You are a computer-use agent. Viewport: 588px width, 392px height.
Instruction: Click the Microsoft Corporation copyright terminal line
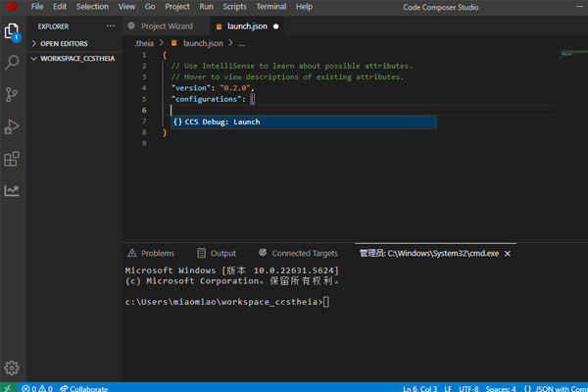(x=232, y=281)
